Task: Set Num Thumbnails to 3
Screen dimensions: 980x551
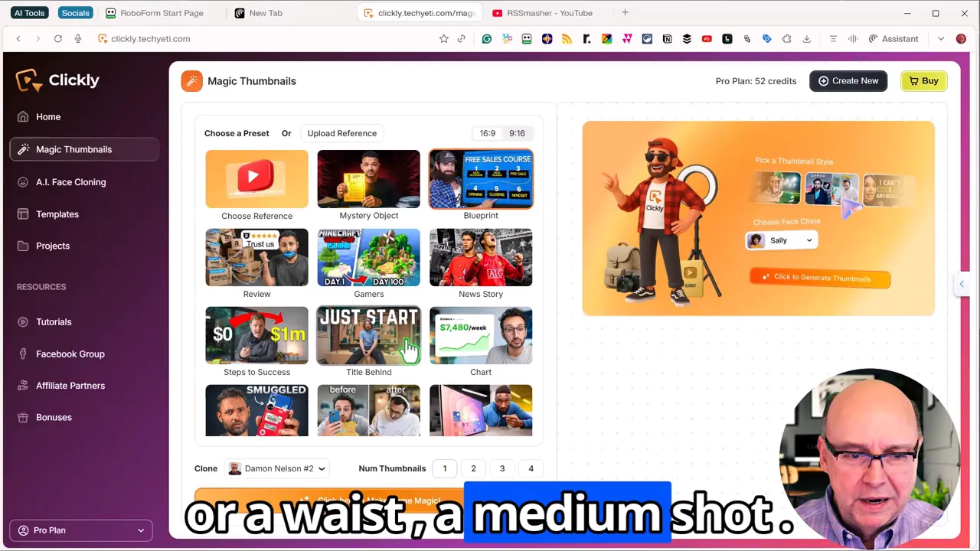Action: pos(501,468)
